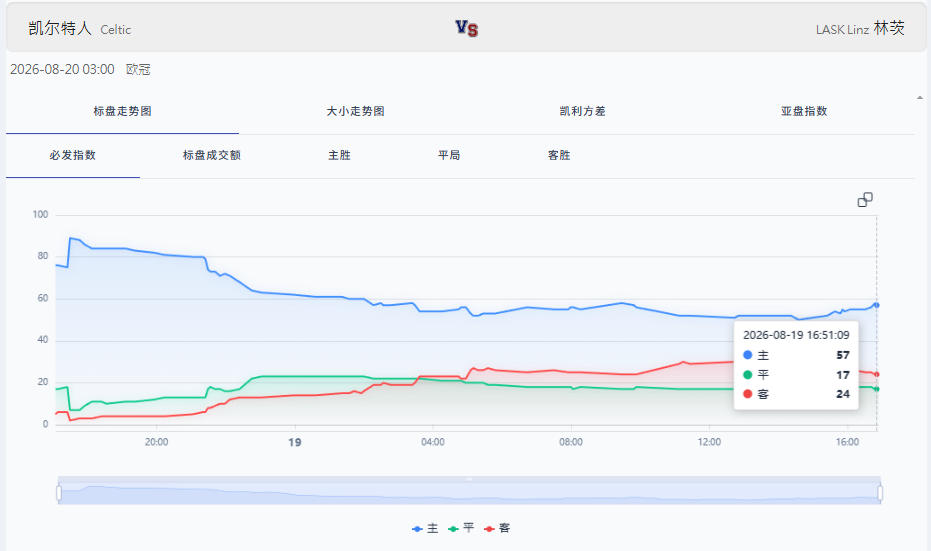Click the English team name Celtic
Screen dimensions: 931x551
(116, 30)
